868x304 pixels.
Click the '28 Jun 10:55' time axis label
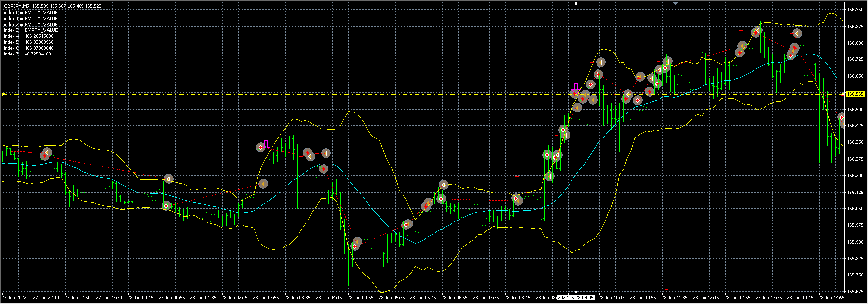(643, 297)
